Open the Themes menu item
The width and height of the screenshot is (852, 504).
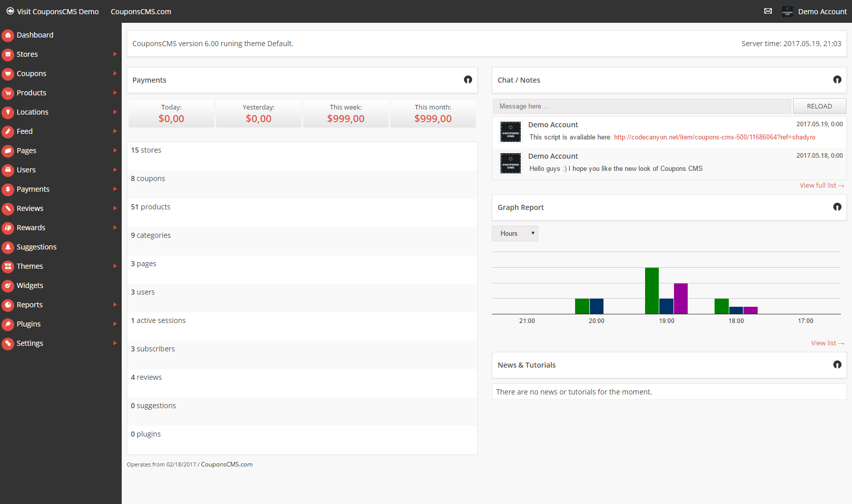[30, 266]
